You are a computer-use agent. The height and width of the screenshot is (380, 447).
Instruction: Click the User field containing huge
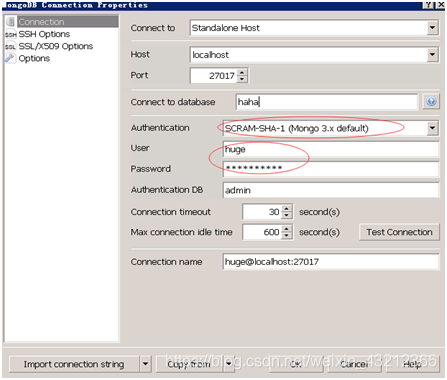(x=331, y=149)
